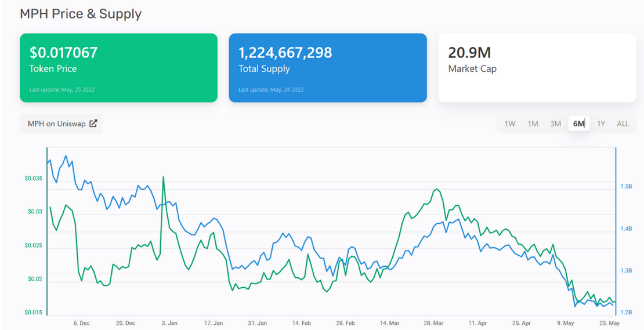644x330 pixels.
Task: Click the 23. May date label
Action: tap(609, 324)
